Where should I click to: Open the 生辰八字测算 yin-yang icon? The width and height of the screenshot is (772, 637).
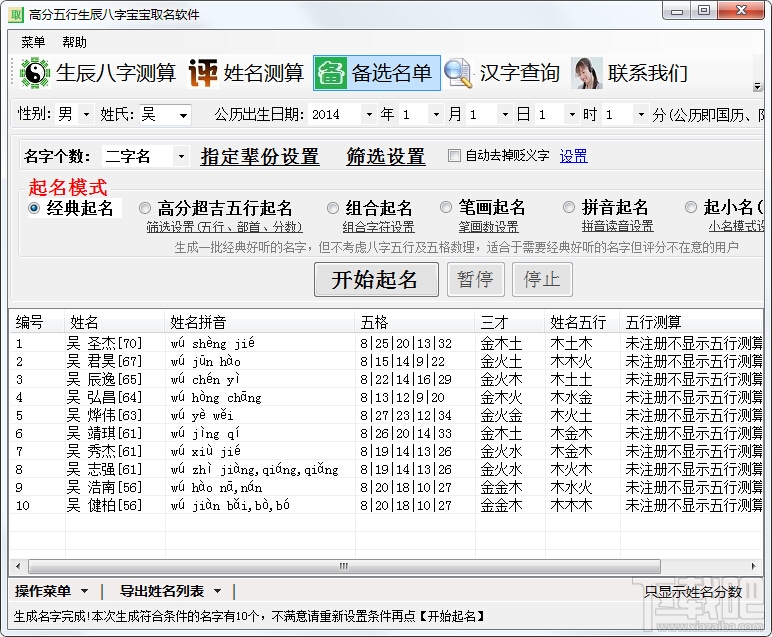coord(34,73)
